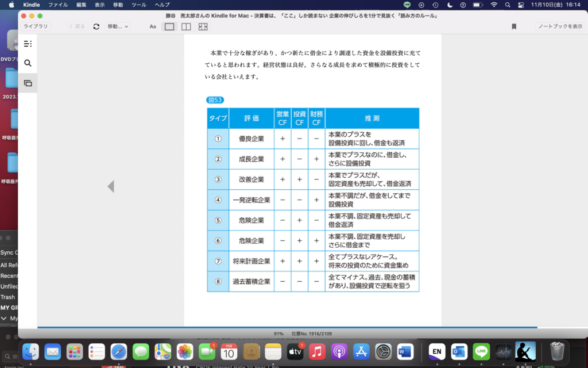Open the flashcards panel icon in sidebar

28,83
